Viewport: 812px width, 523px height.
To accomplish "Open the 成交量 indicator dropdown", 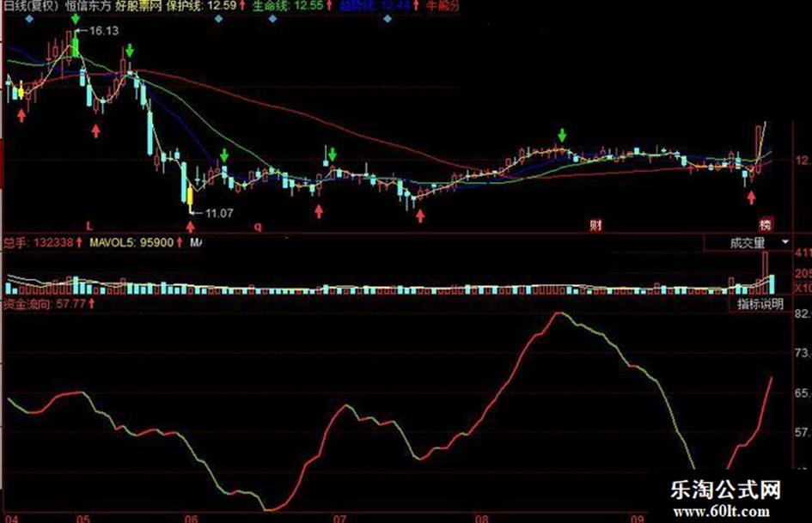I will click(x=785, y=242).
